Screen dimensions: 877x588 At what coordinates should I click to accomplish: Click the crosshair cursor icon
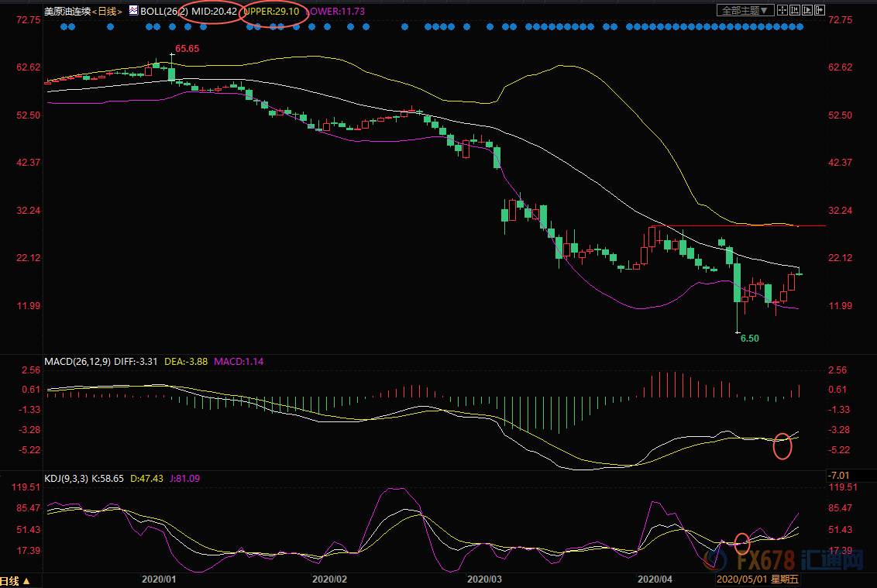tap(782, 10)
